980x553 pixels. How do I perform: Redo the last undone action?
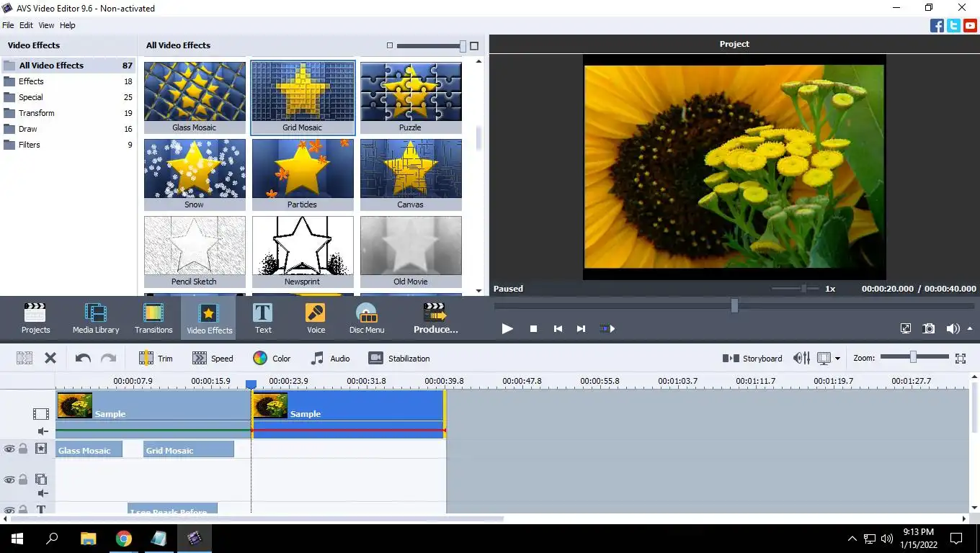(x=108, y=358)
